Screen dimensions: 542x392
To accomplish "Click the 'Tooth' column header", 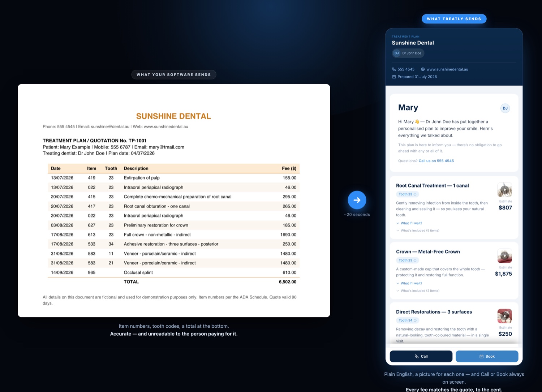I will coord(111,168).
